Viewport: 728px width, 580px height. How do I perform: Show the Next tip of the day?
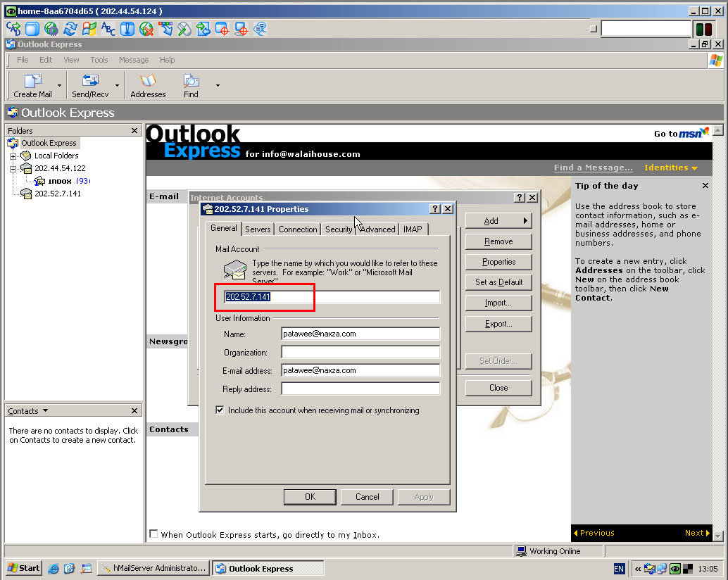[697, 533]
